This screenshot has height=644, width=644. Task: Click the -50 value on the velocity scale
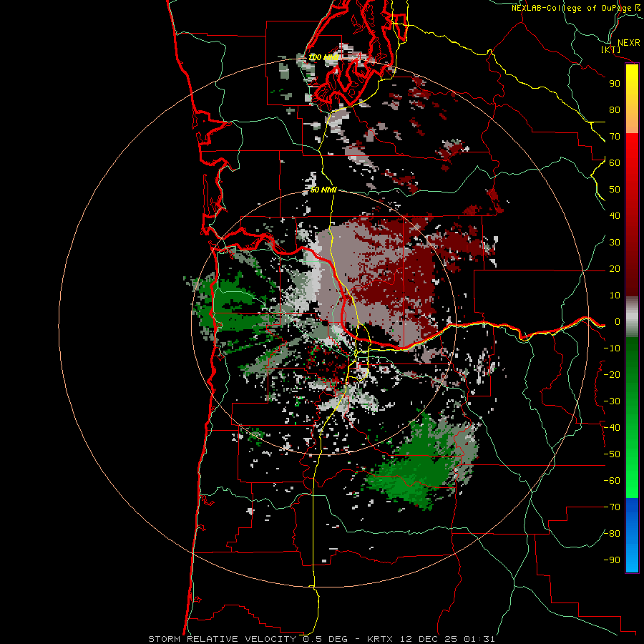612,454
